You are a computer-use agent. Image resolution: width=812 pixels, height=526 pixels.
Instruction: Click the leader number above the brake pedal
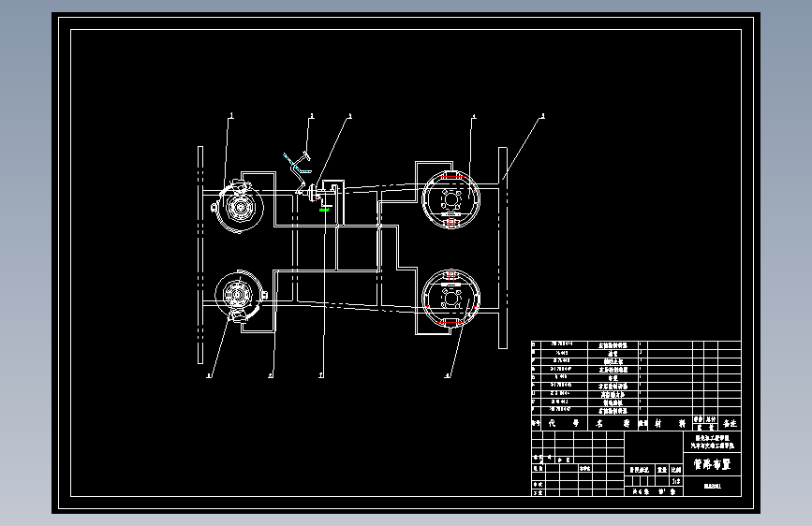coord(312,115)
